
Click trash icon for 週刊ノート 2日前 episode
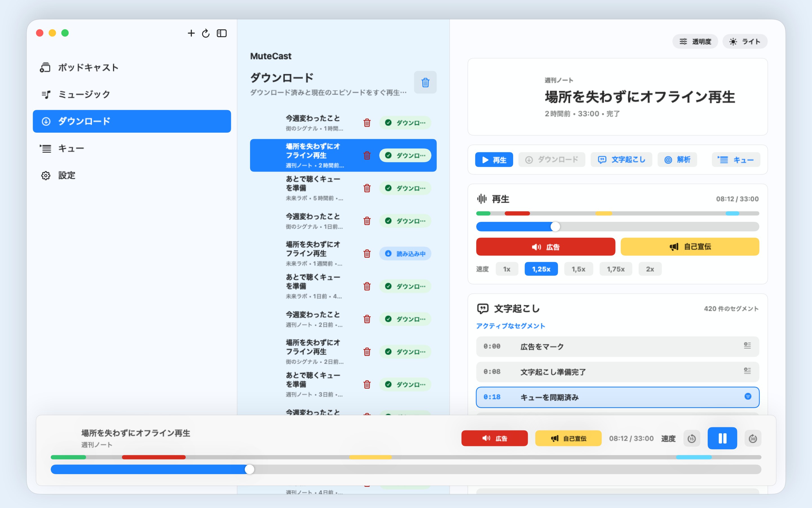(367, 319)
